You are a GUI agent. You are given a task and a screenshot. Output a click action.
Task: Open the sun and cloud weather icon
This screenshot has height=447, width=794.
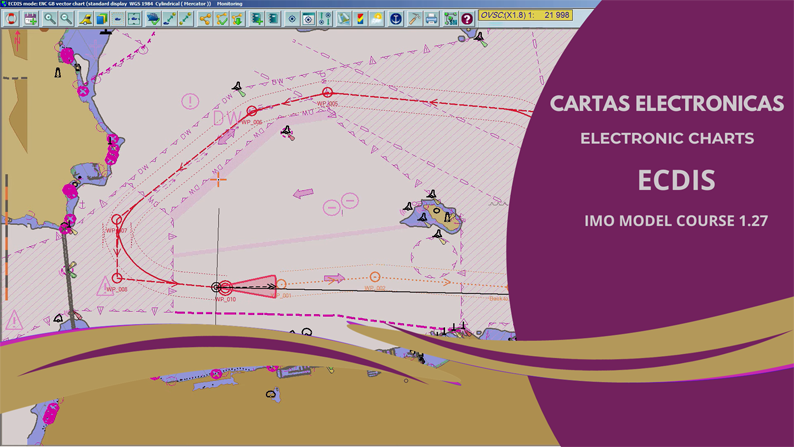pyautogui.click(x=376, y=19)
